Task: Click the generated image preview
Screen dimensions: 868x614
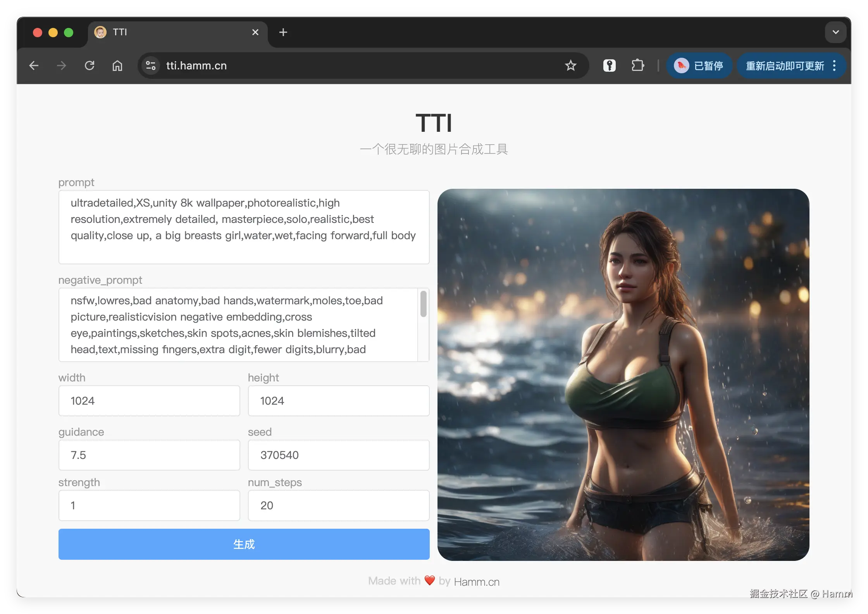Action: point(623,374)
